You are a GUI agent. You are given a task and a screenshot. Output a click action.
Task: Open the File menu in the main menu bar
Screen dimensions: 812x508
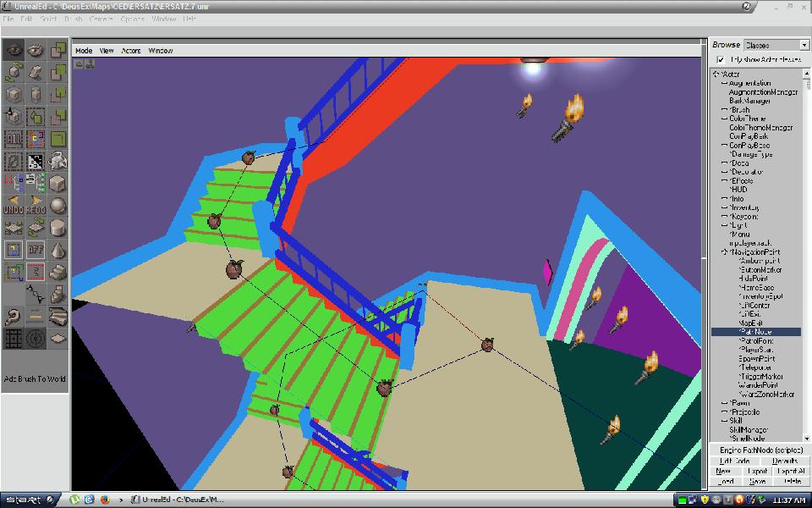pos(8,19)
